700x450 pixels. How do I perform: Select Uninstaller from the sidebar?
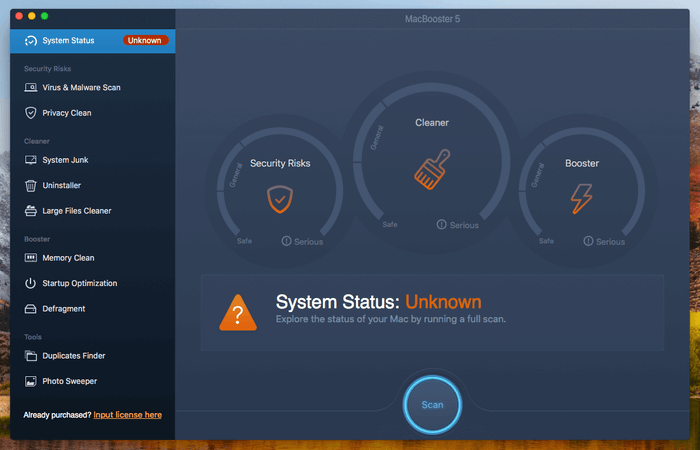coord(93,185)
